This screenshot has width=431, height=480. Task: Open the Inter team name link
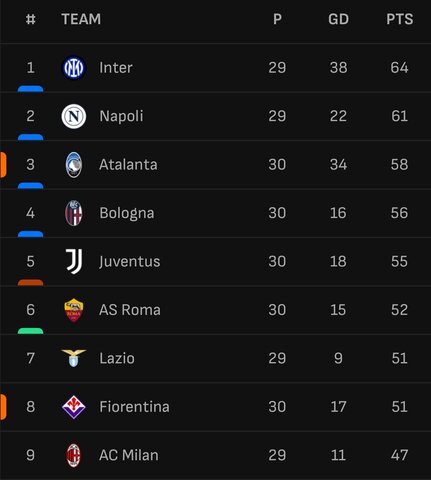(116, 68)
